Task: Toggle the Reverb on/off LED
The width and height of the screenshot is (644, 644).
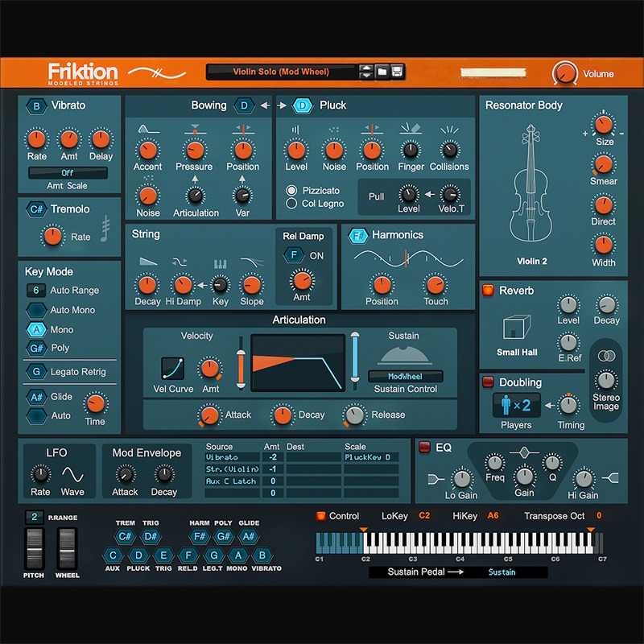Action: coord(488,291)
